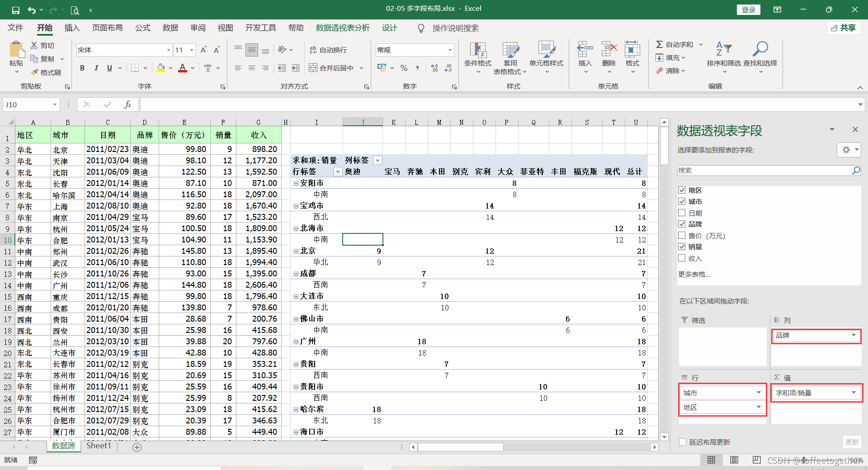Click the percent style icon
The image size is (868, 470).
pyautogui.click(x=404, y=68)
